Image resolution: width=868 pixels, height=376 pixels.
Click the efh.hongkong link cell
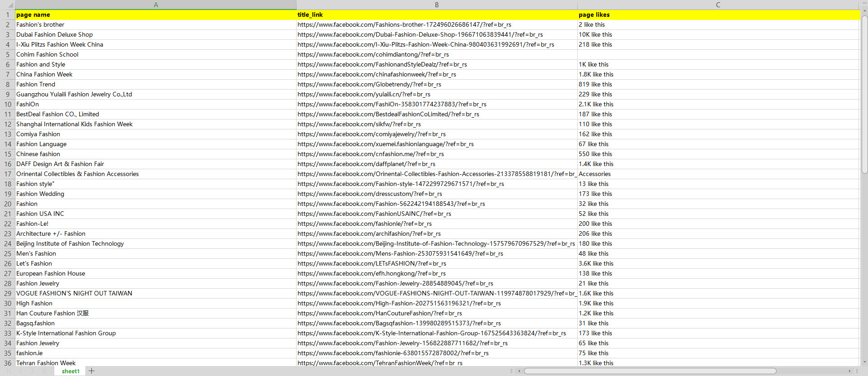click(437, 274)
